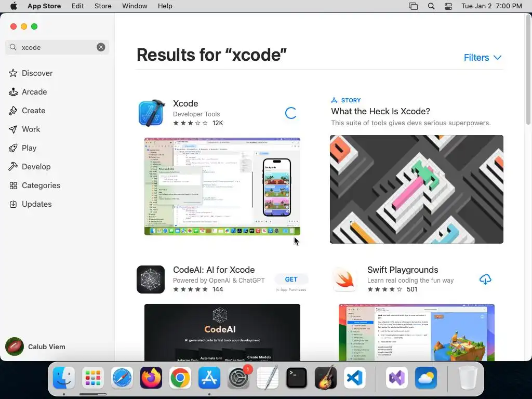Open Launchpad from the Dock
This screenshot has width=532, height=399.
click(x=93, y=378)
